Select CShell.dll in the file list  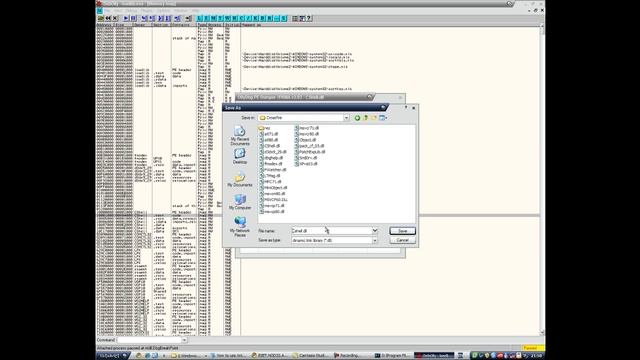(269, 146)
